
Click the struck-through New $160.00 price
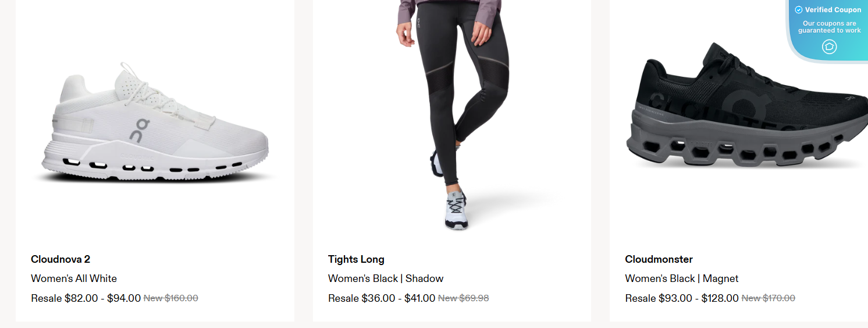point(171,298)
